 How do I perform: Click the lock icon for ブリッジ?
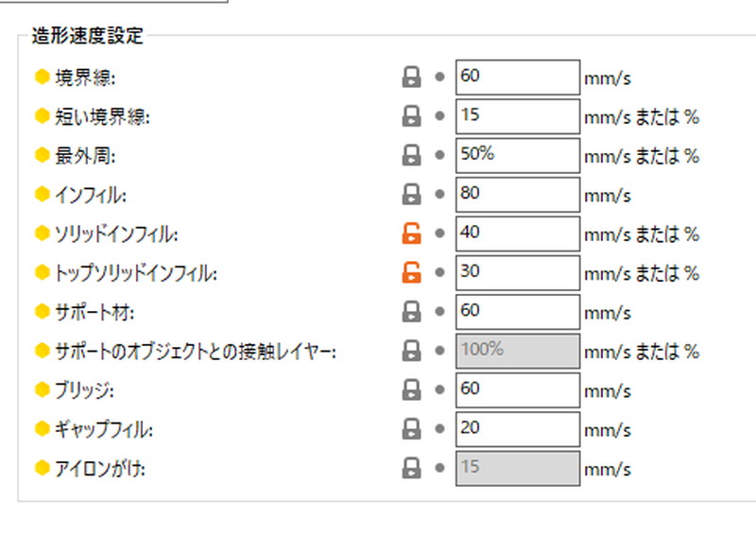[x=411, y=389]
